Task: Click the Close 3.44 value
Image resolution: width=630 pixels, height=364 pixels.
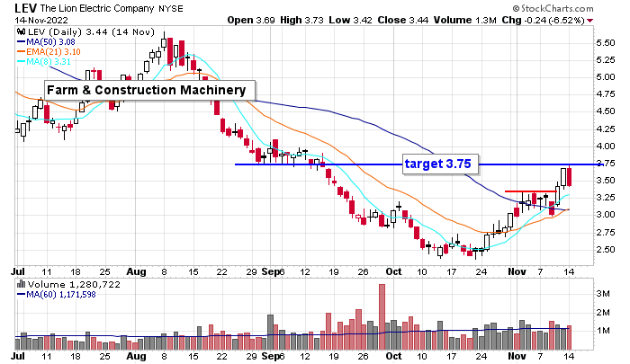Action: 402,20
